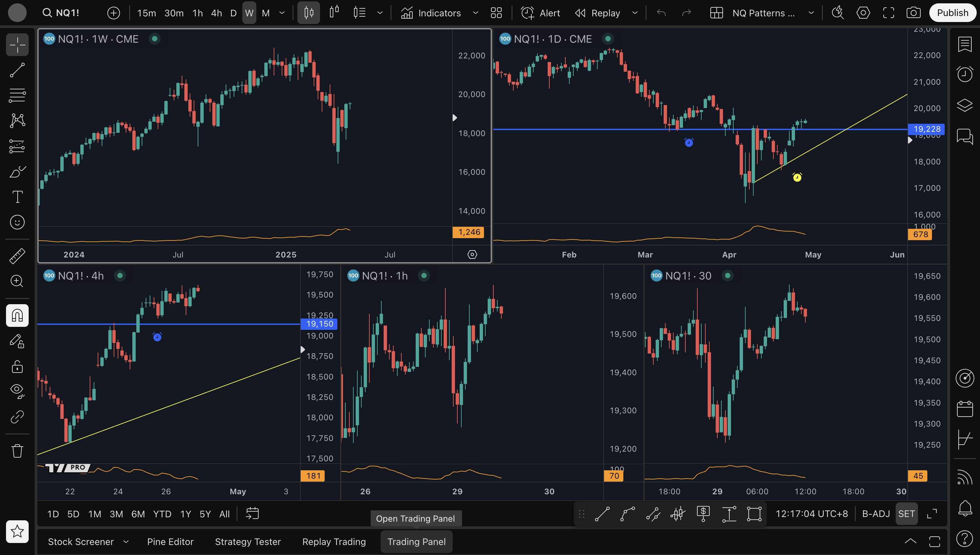The image size is (980, 555).
Task: Select the trend line drawing tool
Action: 17,70
